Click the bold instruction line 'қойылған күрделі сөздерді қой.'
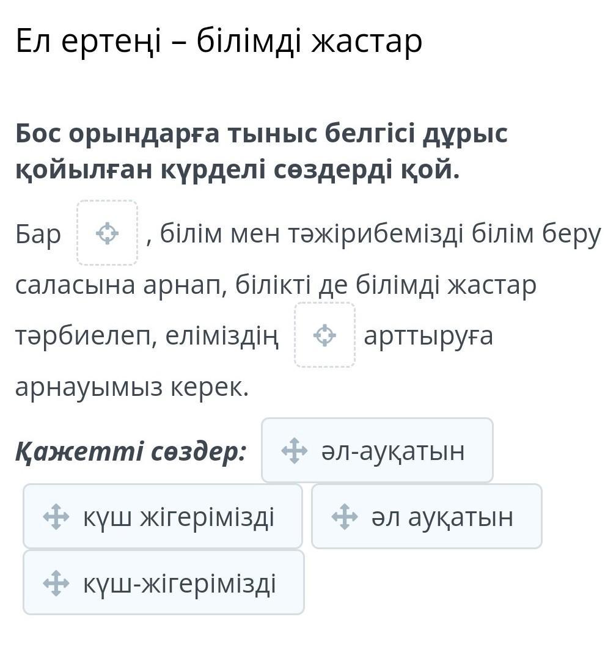This screenshot has height=672, width=616. (238, 170)
